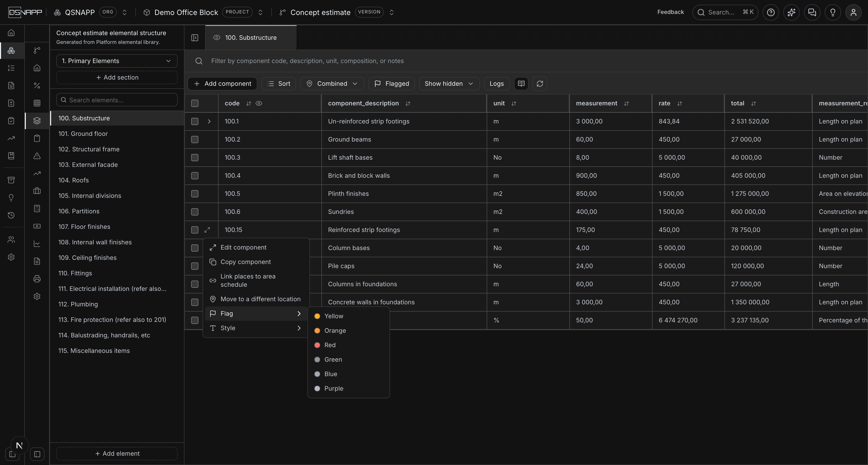The width and height of the screenshot is (868, 465).
Task: Open the layers icon in secondary sidebar
Action: [x=37, y=121]
